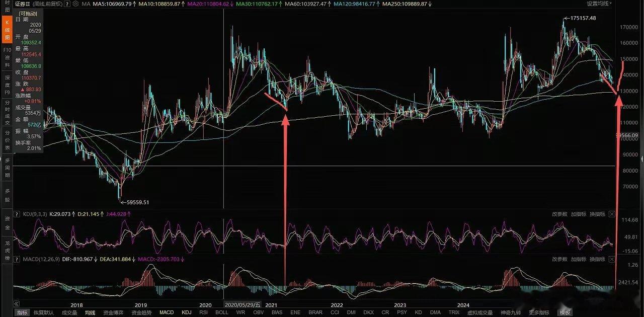The width and height of the screenshot is (644, 317).
Task: Toggle KDJ indicator in bottom bar
Action: (x=187, y=312)
